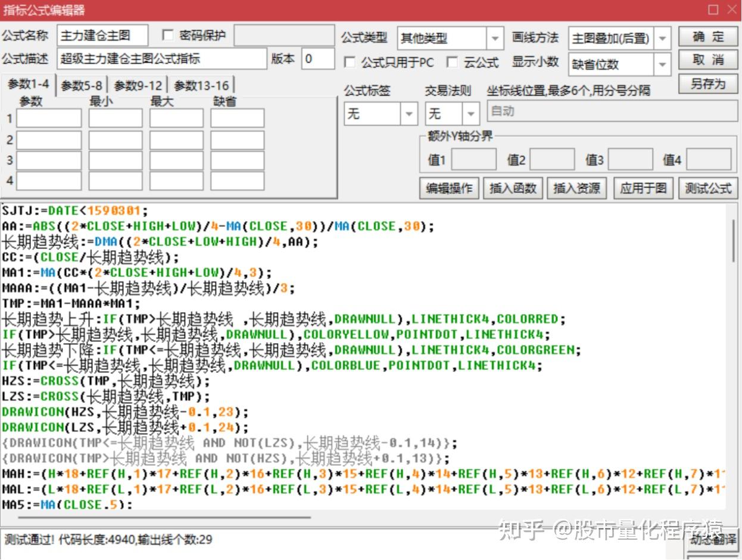The width and height of the screenshot is (742, 560).
Task: Click the 值4 input field
Action: (x=709, y=160)
